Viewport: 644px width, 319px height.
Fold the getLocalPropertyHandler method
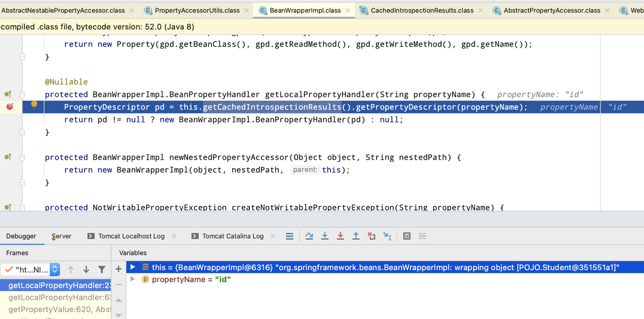(22, 95)
